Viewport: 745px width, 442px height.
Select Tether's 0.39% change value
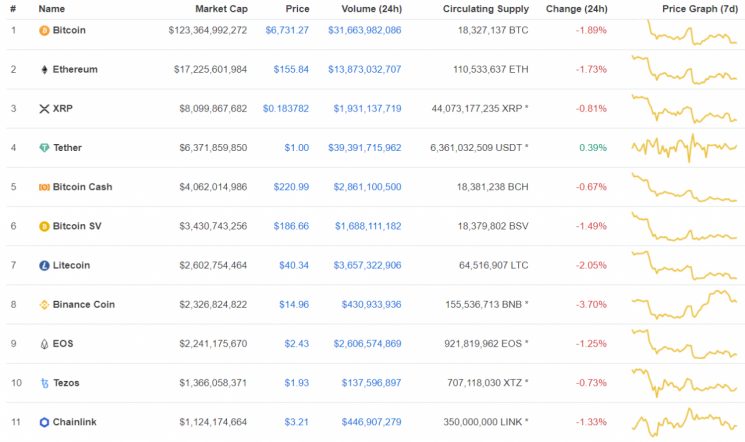[593, 148]
